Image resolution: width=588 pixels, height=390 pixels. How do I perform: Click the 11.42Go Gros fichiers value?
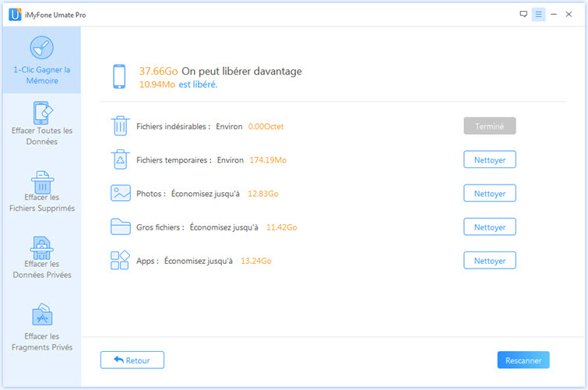click(282, 227)
